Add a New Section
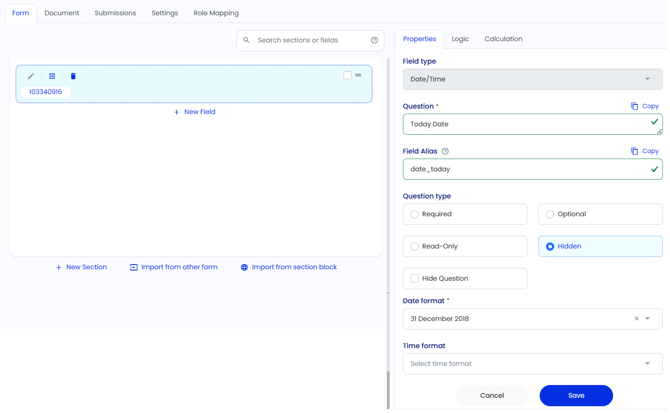 point(81,267)
